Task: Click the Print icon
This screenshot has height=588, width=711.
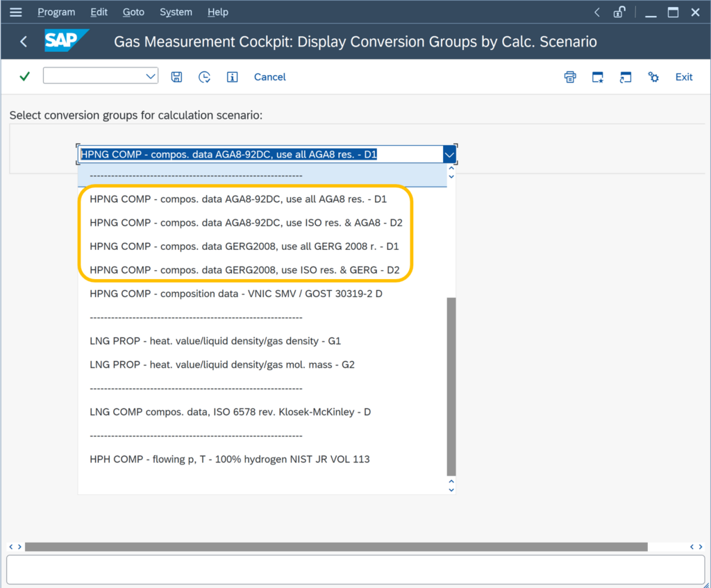Action: pos(570,77)
